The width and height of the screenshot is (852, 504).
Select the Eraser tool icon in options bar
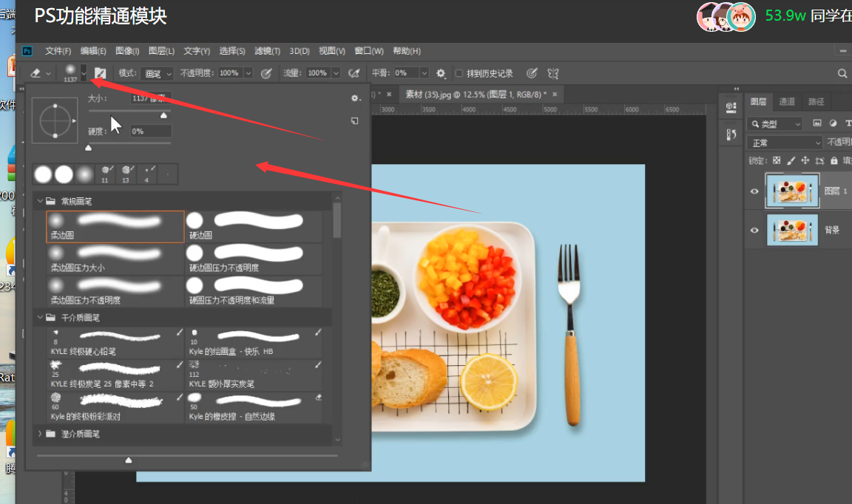pos(35,73)
